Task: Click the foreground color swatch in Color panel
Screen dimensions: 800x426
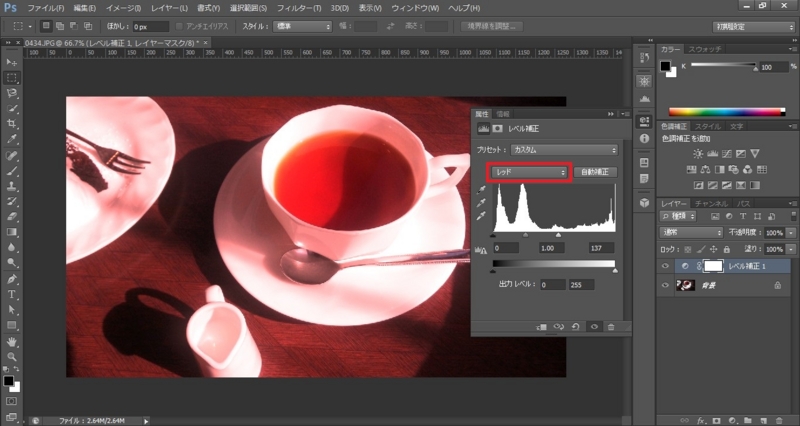Action: (665, 66)
